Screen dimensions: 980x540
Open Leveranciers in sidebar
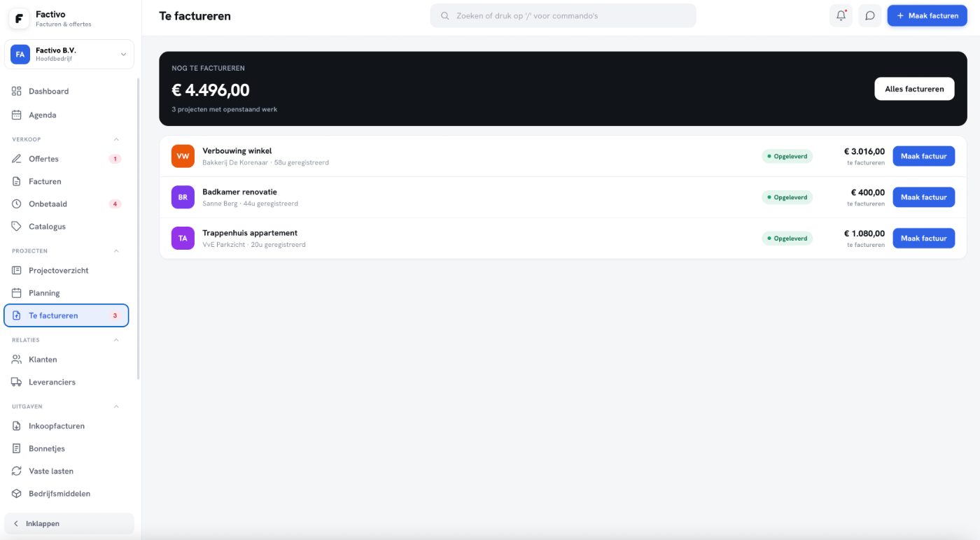66,382
